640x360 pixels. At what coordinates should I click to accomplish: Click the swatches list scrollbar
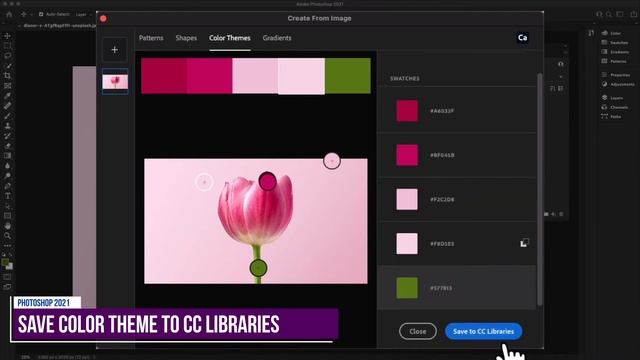(540, 190)
